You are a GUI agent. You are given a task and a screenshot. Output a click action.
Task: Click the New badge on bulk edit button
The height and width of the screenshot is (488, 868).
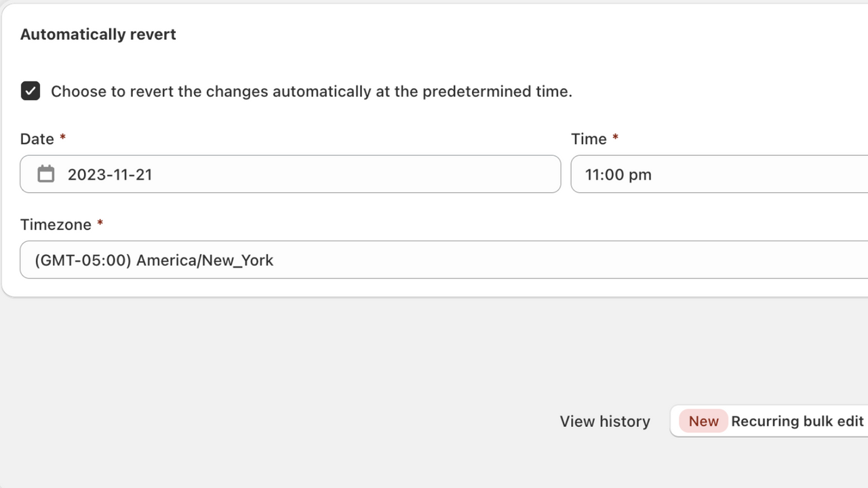click(703, 421)
